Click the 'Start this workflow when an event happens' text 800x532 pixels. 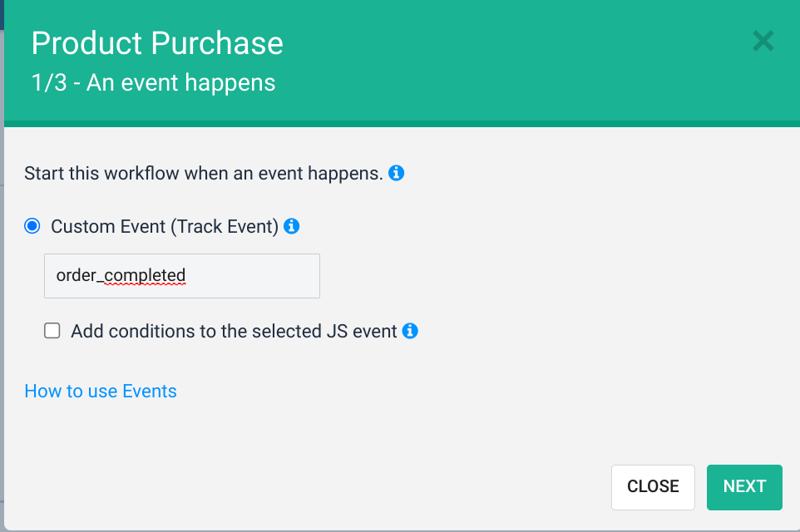(x=203, y=174)
